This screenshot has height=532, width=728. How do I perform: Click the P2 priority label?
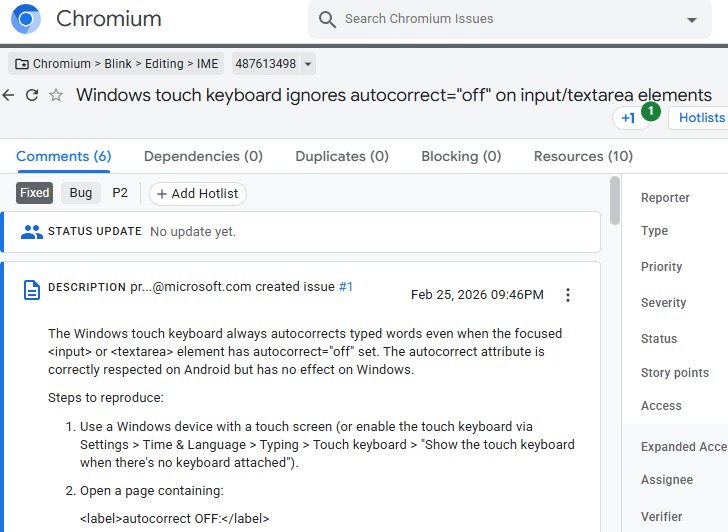(x=120, y=193)
